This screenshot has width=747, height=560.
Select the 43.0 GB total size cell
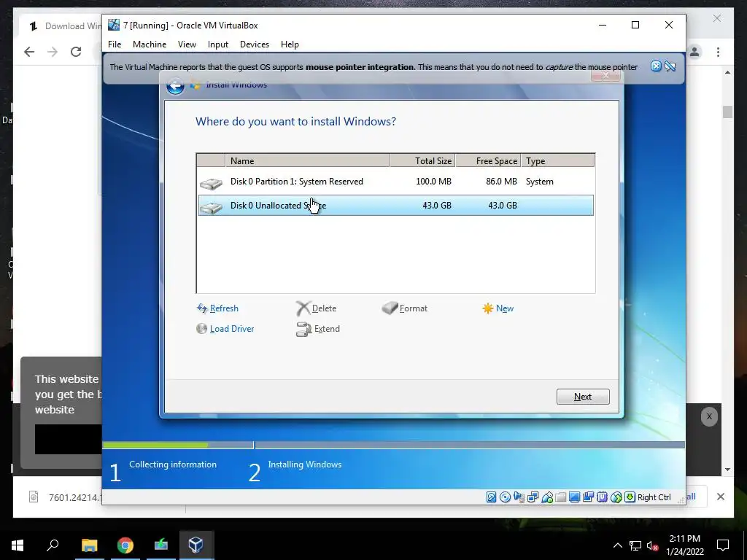click(x=437, y=205)
